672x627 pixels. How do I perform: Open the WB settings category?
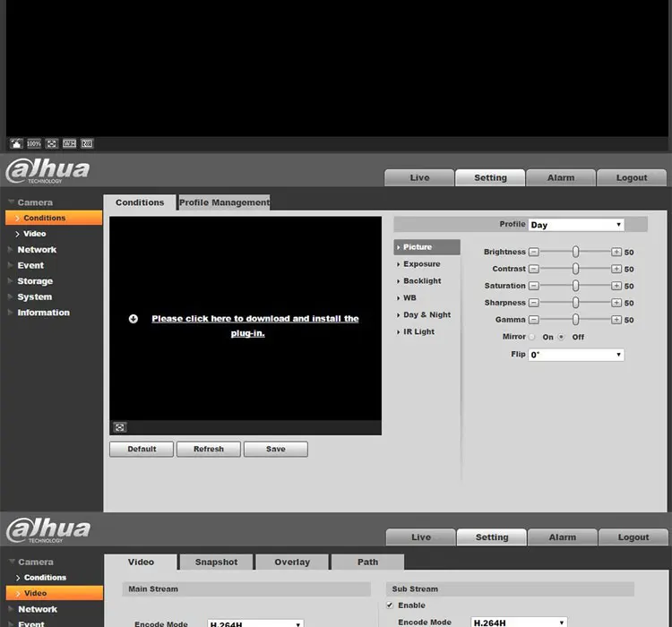tap(409, 298)
